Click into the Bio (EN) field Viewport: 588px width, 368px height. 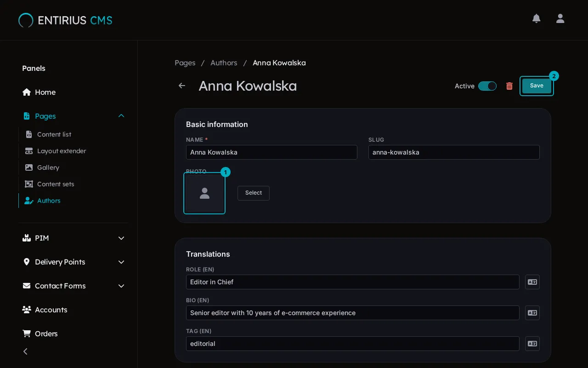(353, 313)
